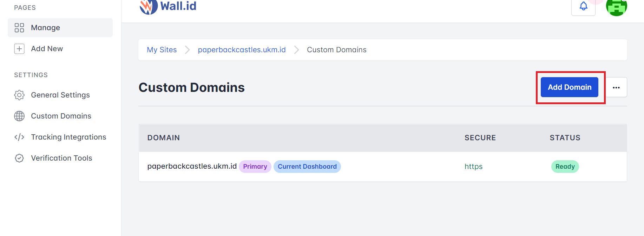Open Manage in sidebar
Viewport: 644px width, 236px height.
(x=60, y=28)
